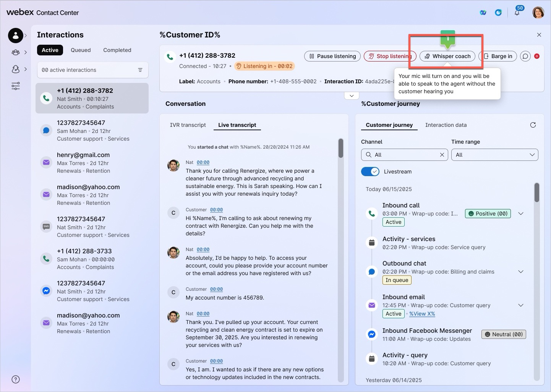Refresh the customer journey panel
The height and width of the screenshot is (392, 551).
pyautogui.click(x=533, y=125)
